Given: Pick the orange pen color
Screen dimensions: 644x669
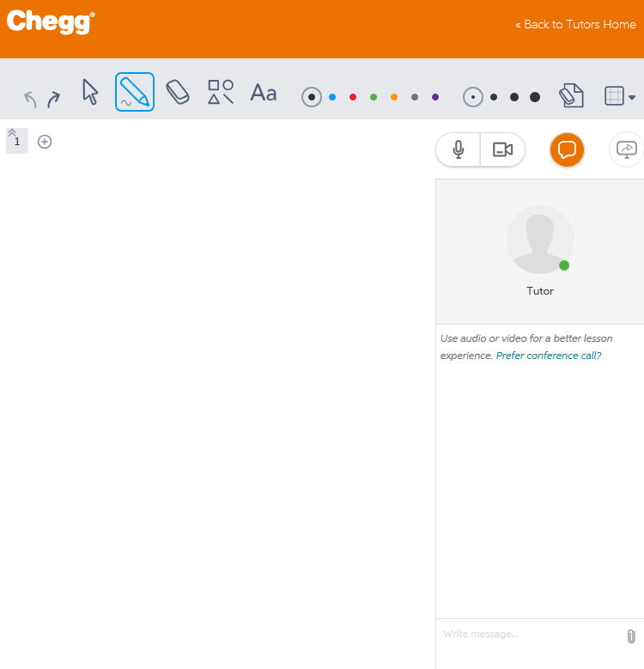Looking at the screenshot, I should click(x=394, y=97).
